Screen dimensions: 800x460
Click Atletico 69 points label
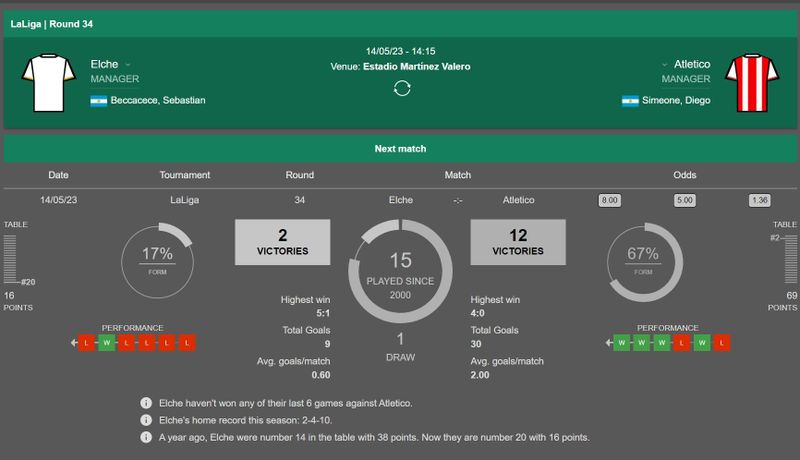point(783,301)
